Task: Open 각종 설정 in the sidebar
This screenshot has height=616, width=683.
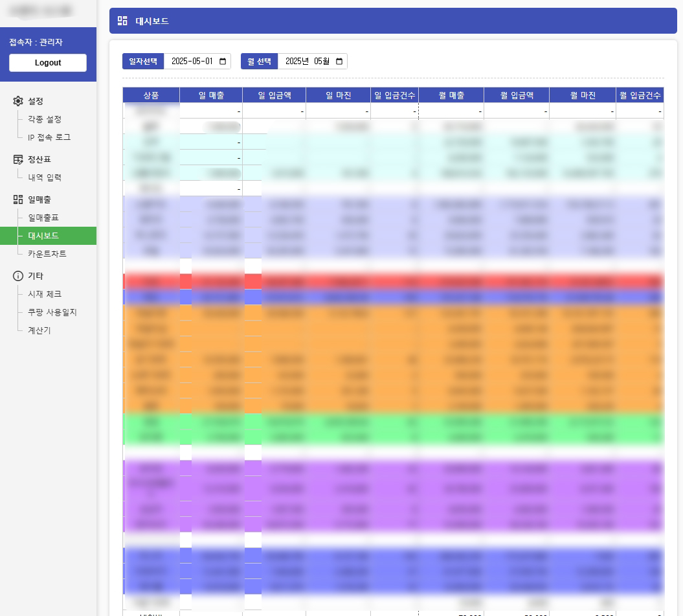Action: 45,119
